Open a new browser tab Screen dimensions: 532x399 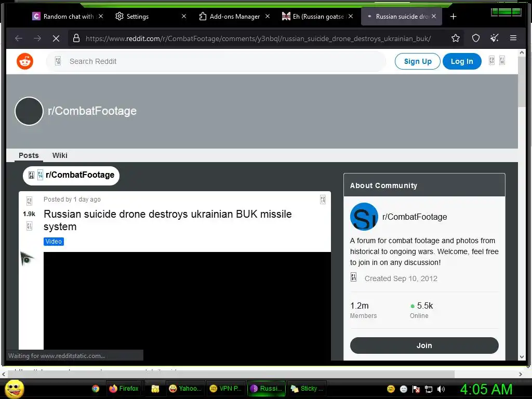coord(453,16)
